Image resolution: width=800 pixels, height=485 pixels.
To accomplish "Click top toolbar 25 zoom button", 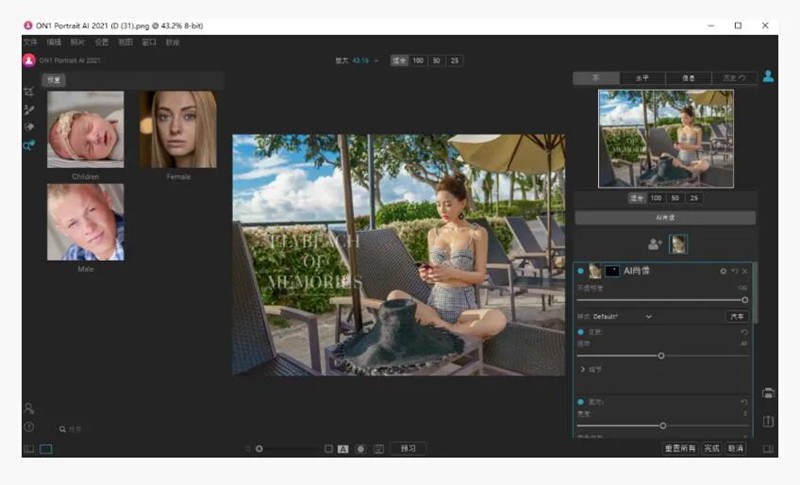I will (x=455, y=61).
